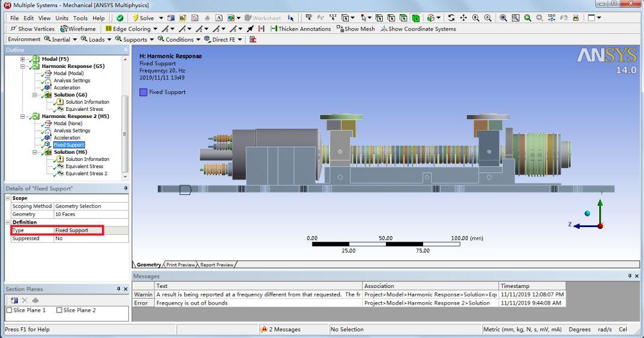The height and width of the screenshot is (338, 644).
Task: Select Modal (None) tree item
Action: pos(68,123)
